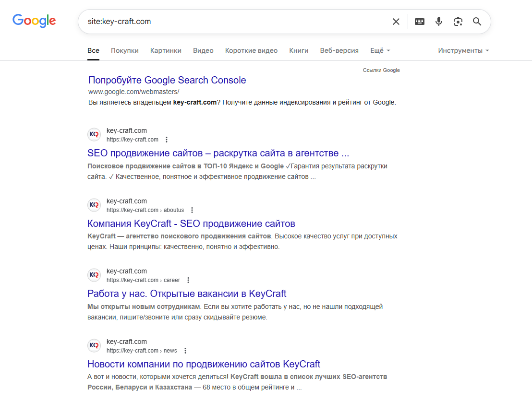Viewport: 532px width, 401px height.
Task: Open three-dot menu for the news result
Action: pyautogui.click(x=185, y=351)
